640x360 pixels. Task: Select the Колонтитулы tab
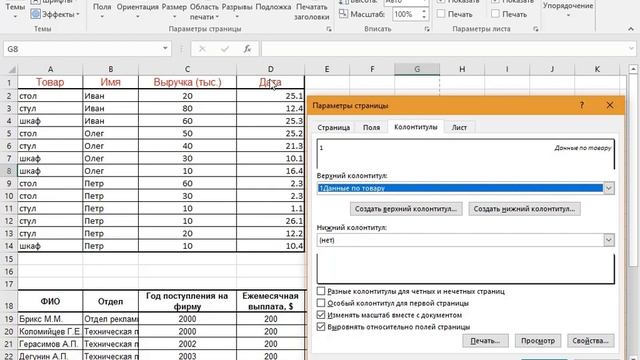[x=416, y=127]
